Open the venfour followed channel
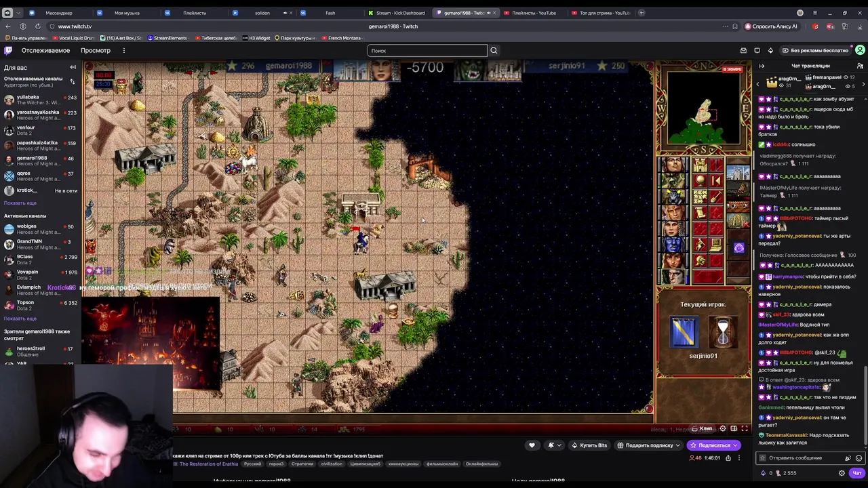Viewport: 868px width, 488px height. point(41,130)
